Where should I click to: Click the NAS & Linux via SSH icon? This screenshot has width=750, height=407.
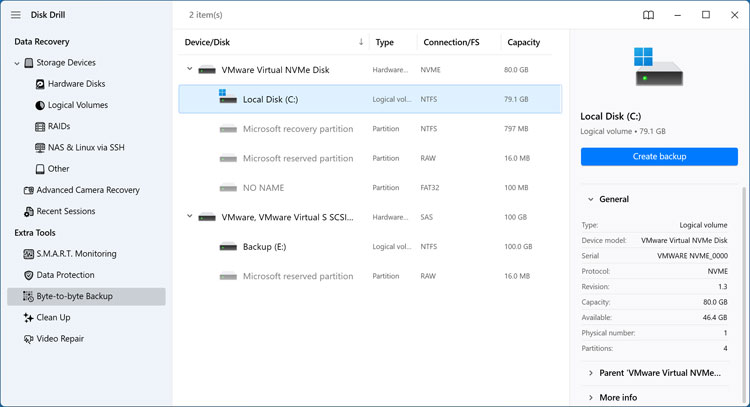pos(40,148)
